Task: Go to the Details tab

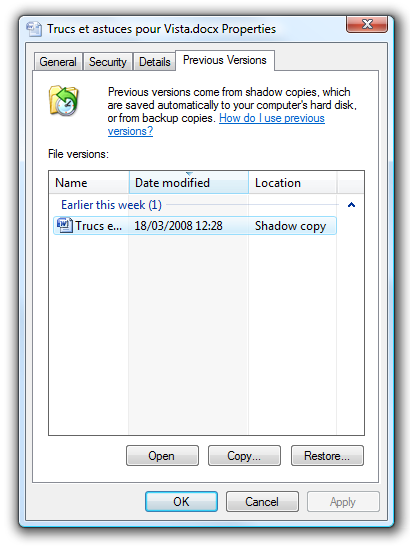Action: tap(155, 62)
